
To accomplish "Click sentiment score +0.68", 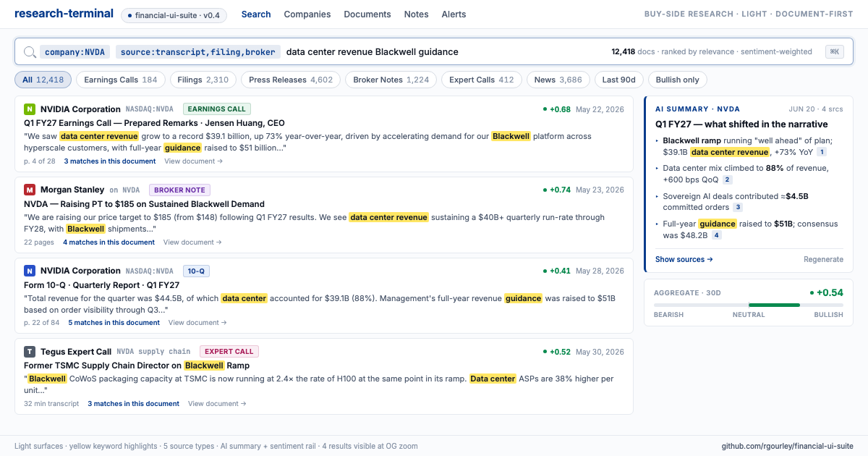I will (557, 109).
